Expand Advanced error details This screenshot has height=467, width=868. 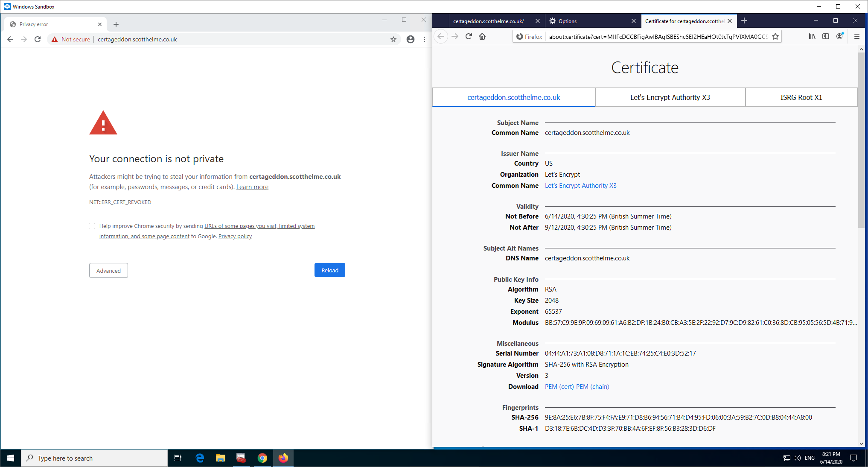pos(108,271)
